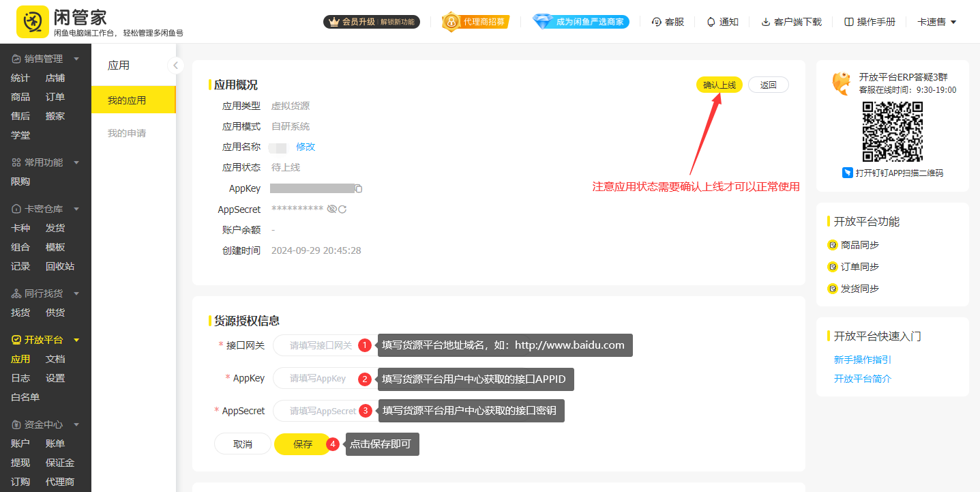Collapse the 销售管理 sidebar section

(76, 58)
